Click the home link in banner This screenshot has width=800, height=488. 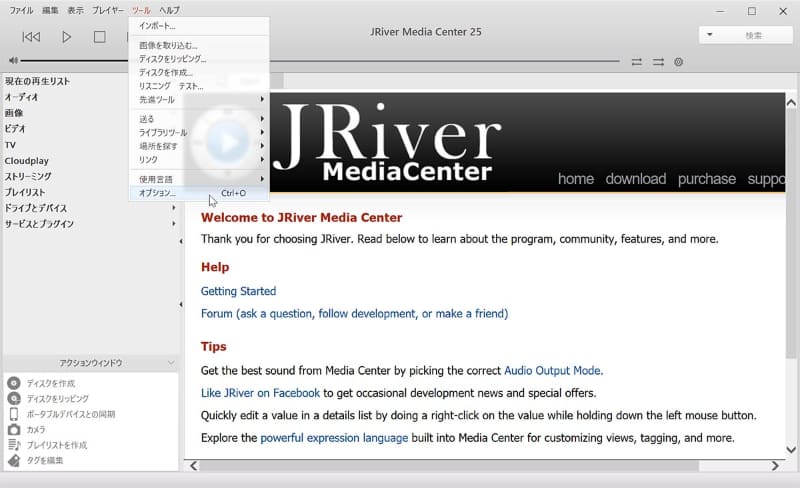576,179
